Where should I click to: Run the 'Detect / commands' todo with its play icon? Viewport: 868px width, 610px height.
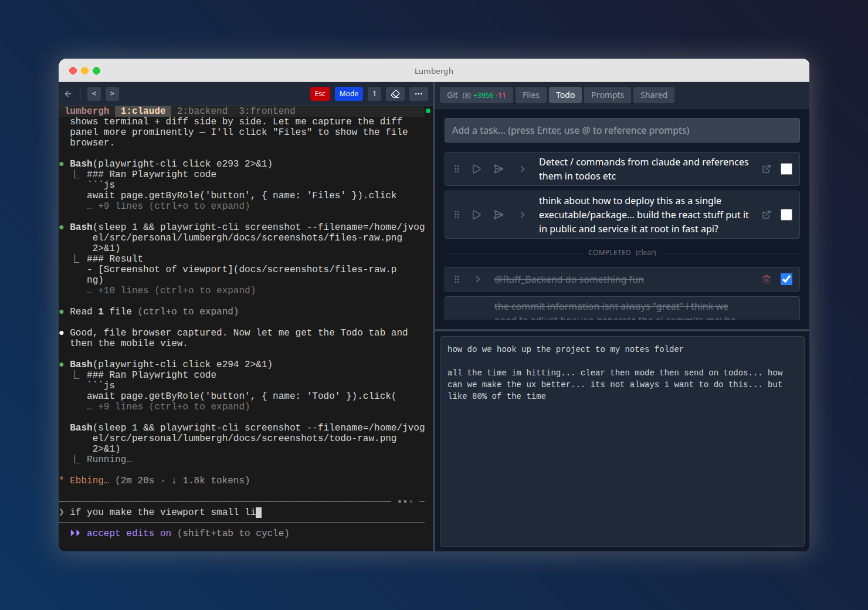(476, 169)
